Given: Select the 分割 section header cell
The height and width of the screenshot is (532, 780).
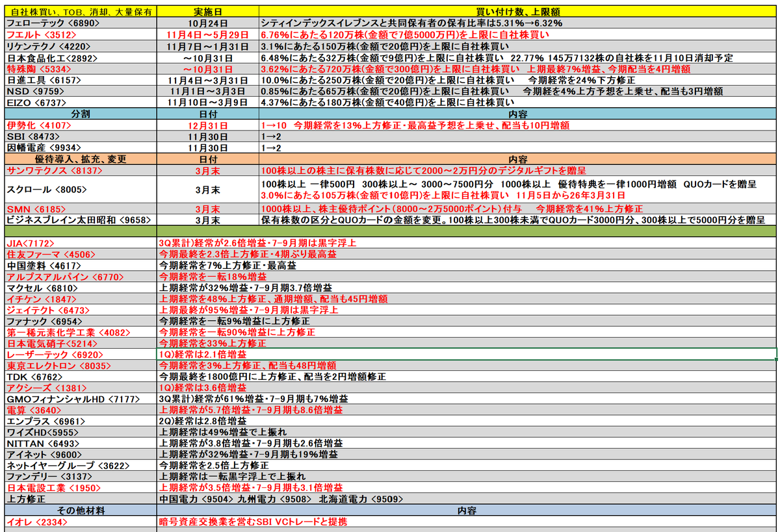Looking at the screenshot, I should pos(81,113).
